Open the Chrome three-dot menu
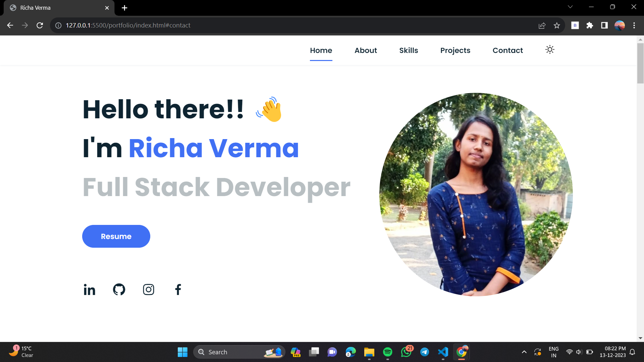Viewport: 644px width, 362px height. [x=634, y=25]
